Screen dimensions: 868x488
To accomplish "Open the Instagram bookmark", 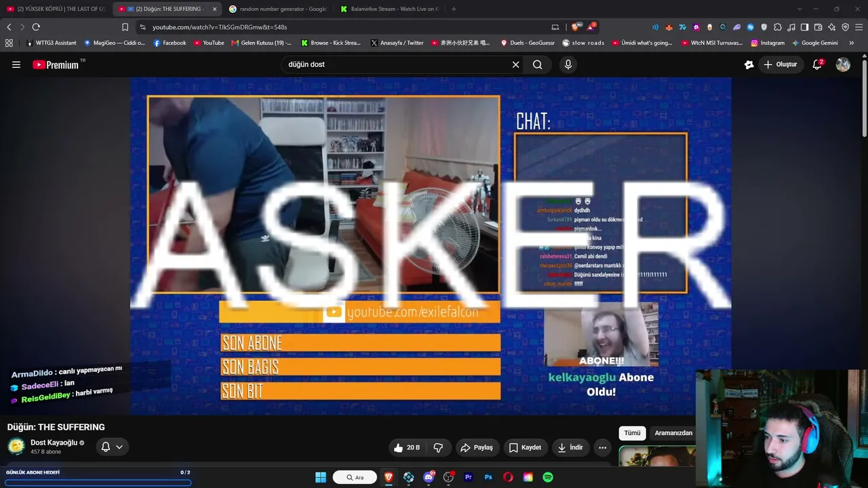I will [768, 43].
